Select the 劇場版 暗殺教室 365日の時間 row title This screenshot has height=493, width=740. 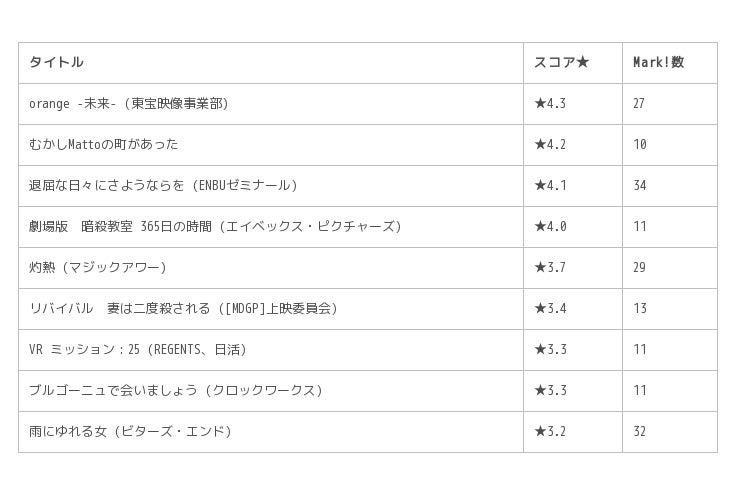click(x=215, y=226)
